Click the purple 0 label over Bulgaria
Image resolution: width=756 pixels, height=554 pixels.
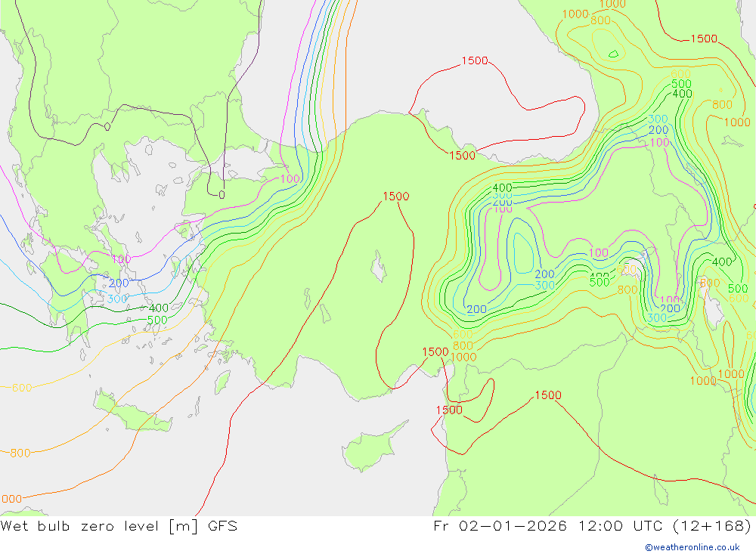coord(107,127)
